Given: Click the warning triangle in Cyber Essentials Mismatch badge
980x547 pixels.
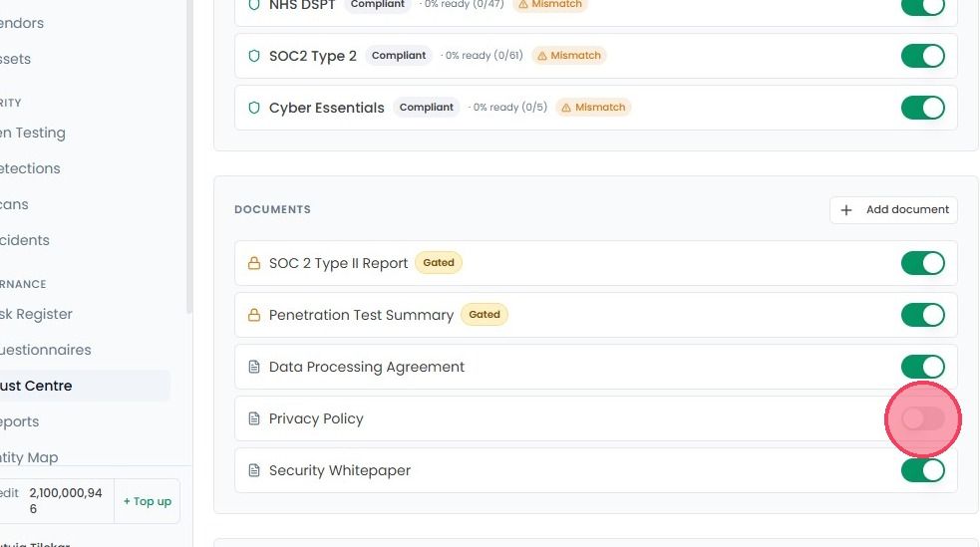Looking at the screenshot, I should (x=565, y=108).
